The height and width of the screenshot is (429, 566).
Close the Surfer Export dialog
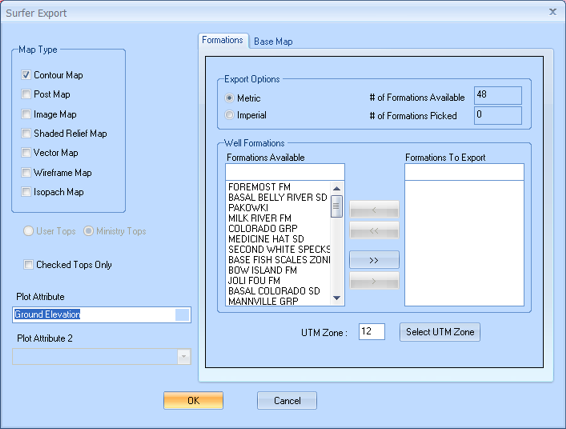553,12
